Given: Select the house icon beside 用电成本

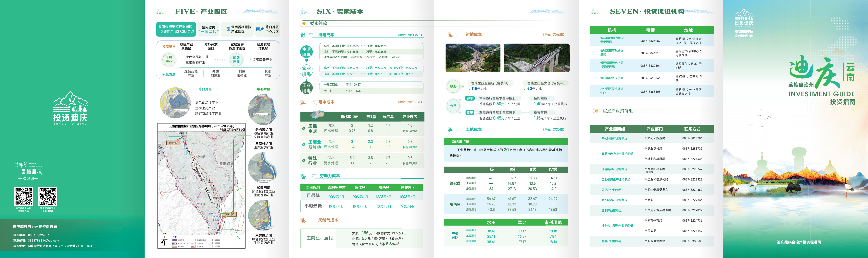Looking at the screenshot, I should [303, 35].
